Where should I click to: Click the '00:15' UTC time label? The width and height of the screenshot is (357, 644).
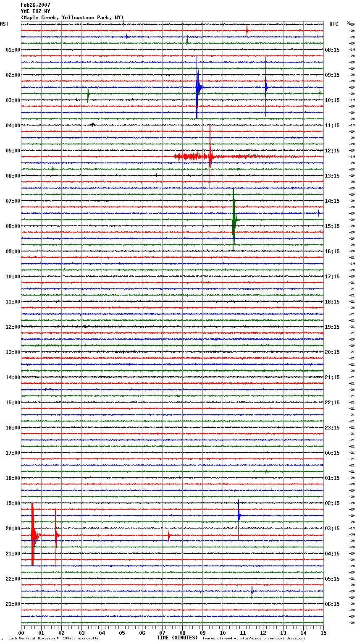pos(332,453)
